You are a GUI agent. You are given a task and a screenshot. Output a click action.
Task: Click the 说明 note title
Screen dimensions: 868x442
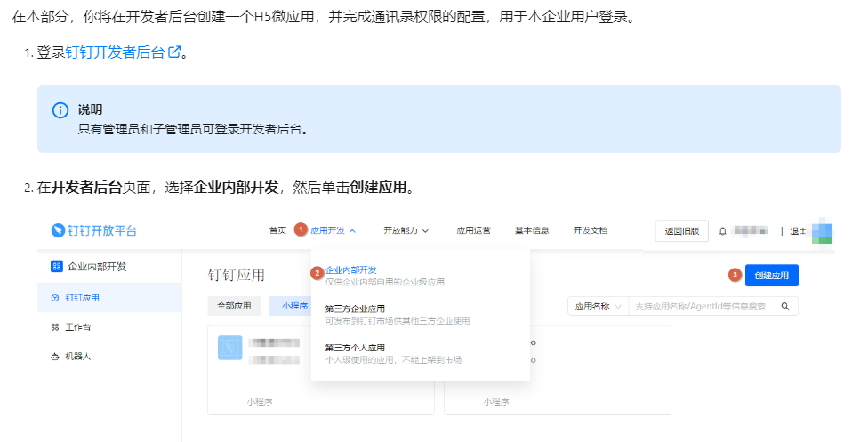[90, 109]
